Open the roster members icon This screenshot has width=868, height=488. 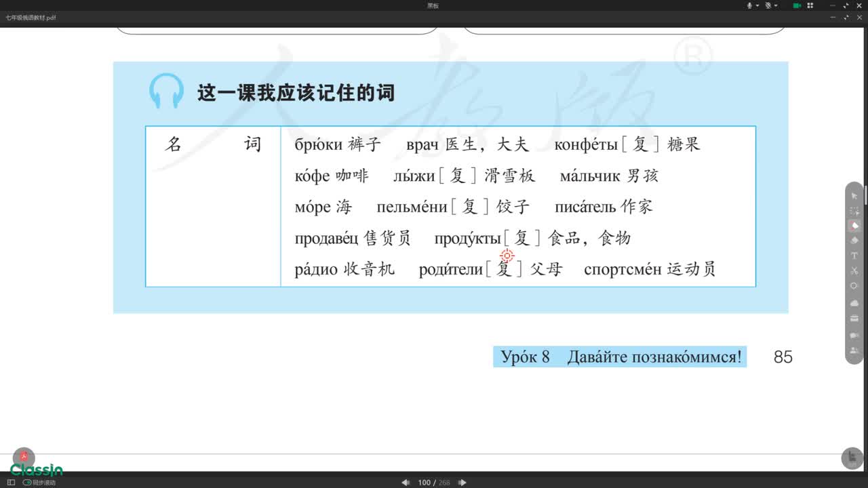[854, 350]
